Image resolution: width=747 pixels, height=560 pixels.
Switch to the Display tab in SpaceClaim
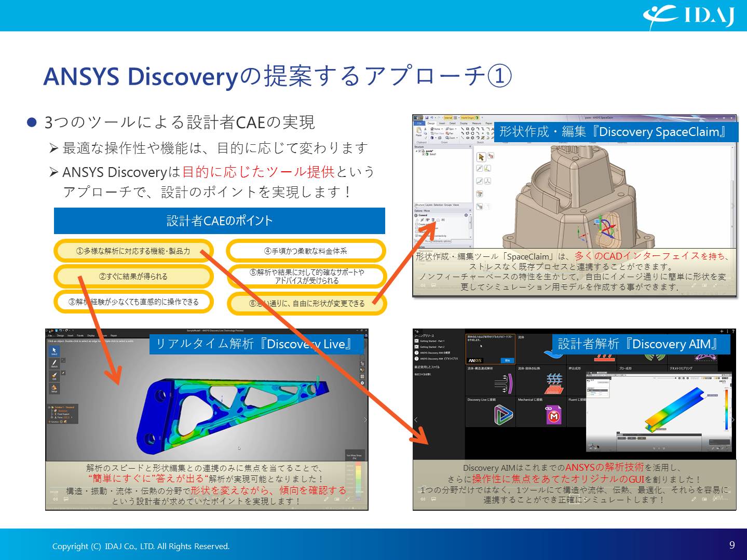pyautogui.click(x=464, y=124)
